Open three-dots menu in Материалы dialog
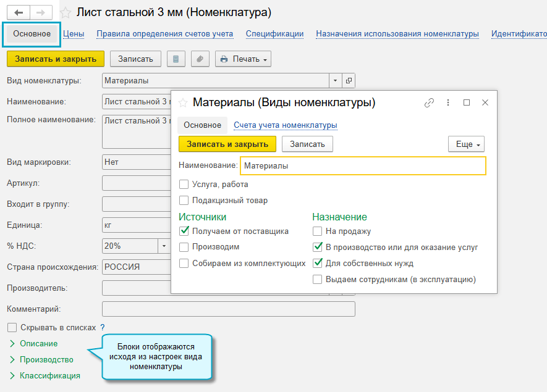547x392 pixels. click(x=448, y=103)
